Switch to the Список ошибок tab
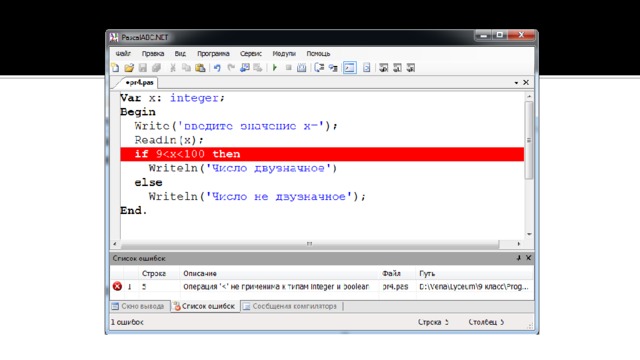Screen dimensions: 640x360 click(205, 306)
